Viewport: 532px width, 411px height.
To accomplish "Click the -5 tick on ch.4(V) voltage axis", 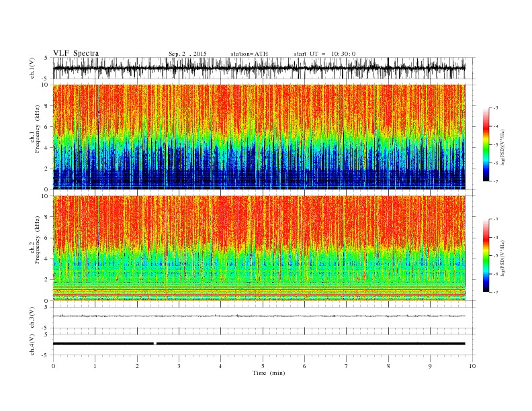I will click(x=45, y=355).
